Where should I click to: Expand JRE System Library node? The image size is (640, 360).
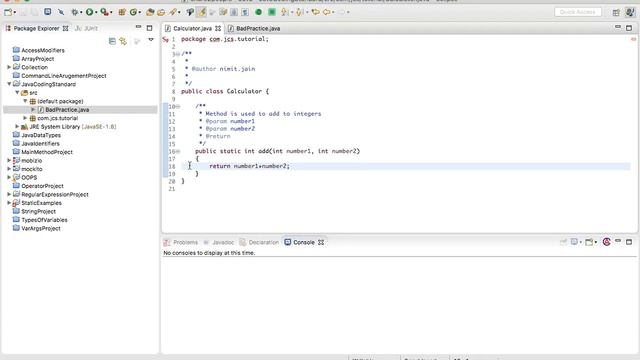point(17,127)
